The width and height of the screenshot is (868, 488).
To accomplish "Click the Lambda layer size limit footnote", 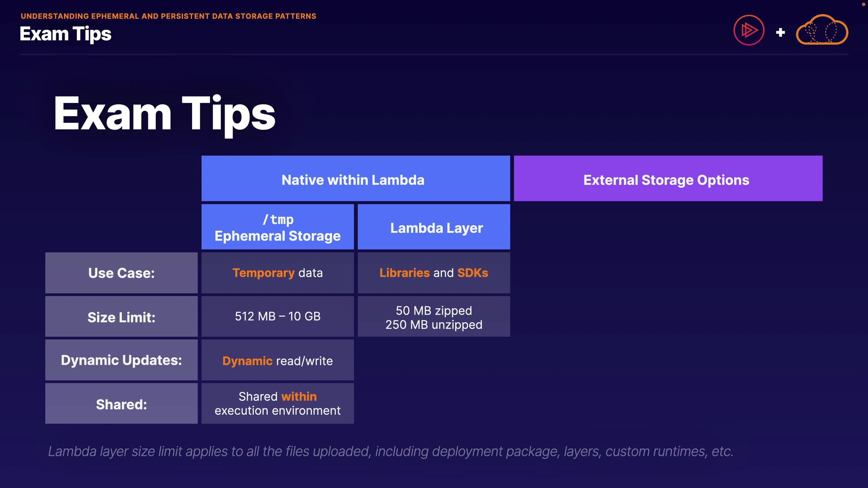I will coord(391,451).
